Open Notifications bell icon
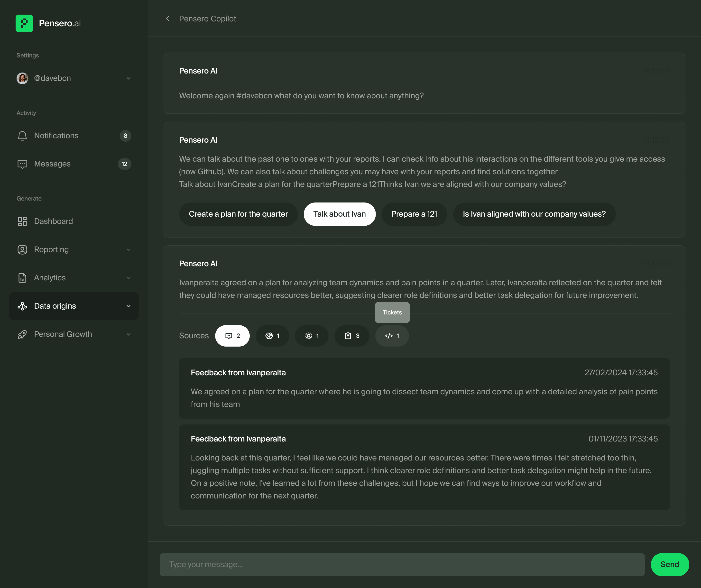The width and height of the screenshot is (701, 588). 22,136
